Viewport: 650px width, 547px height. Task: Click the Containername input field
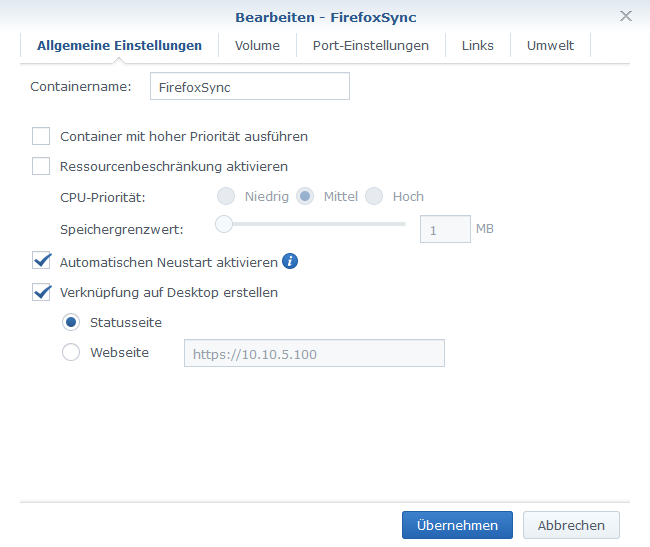(x=250, y=86)
